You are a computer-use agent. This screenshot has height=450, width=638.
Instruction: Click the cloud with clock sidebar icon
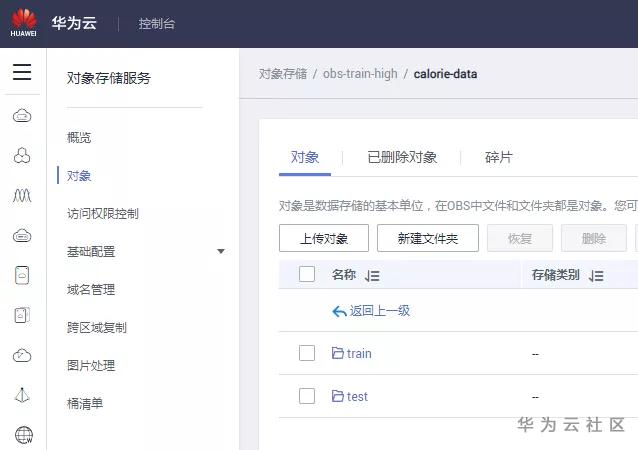[22, 355]
